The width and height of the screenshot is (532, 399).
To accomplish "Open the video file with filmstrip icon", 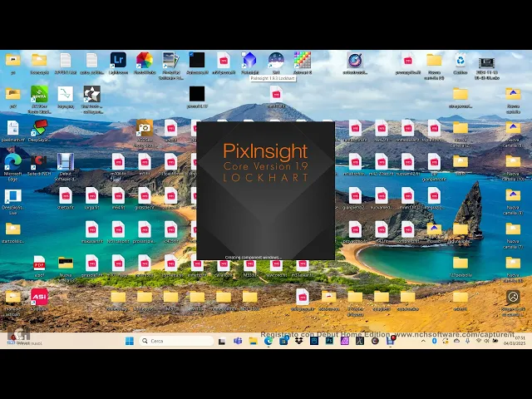I will (486, 62).
